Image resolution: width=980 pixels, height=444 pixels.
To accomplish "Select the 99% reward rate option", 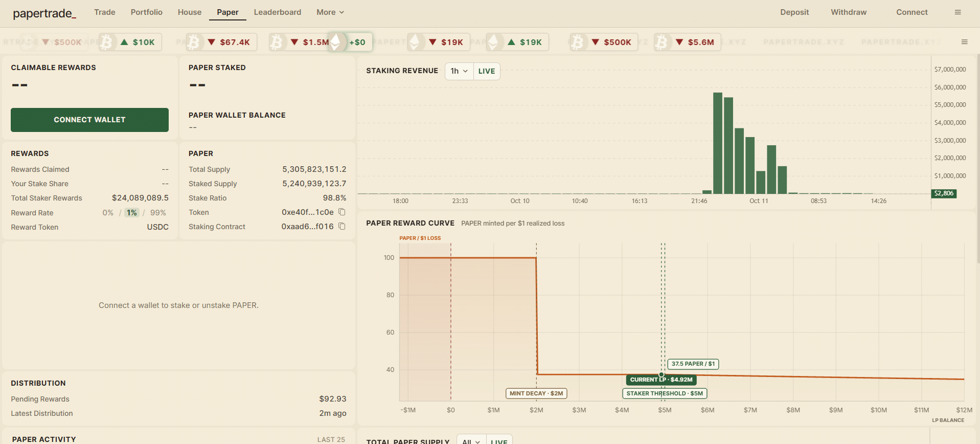I will pyautogui.click(x=158, y=213).
